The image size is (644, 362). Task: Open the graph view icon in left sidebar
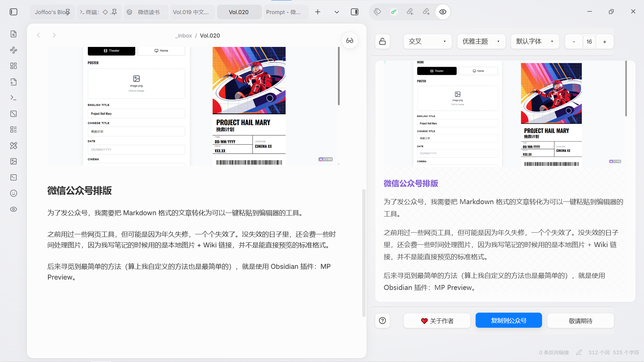tap(13, 50)
